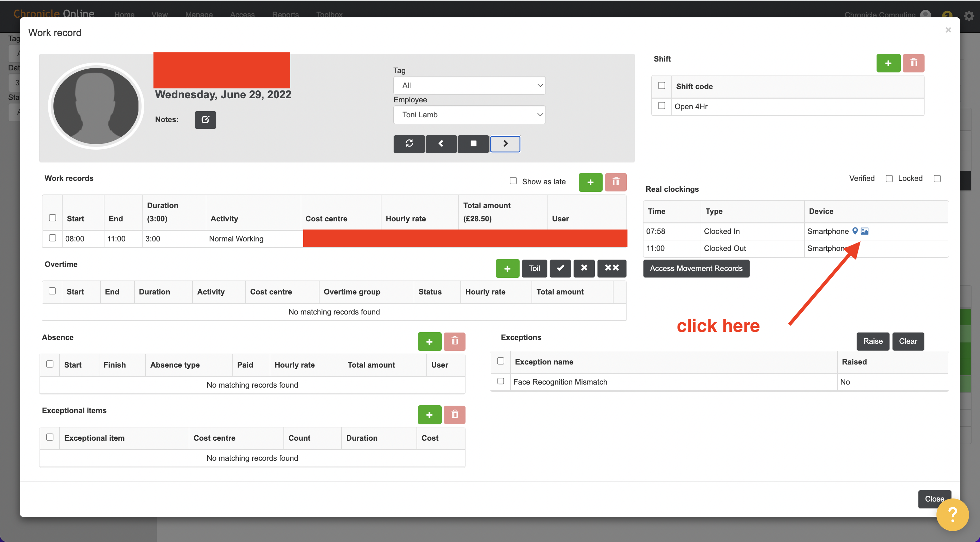Click the employee profile photo
This screenshot has height=542, width=980.
tap(96, 106)
